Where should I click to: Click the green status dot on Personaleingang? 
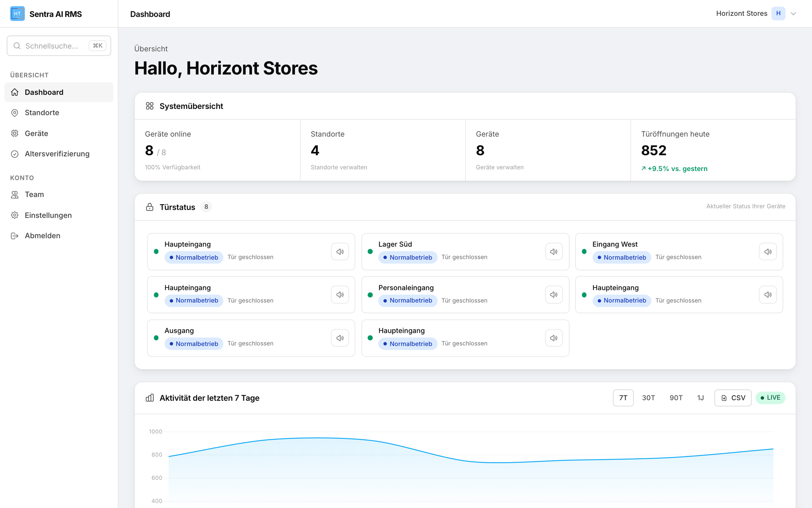(x=370, y=295)
